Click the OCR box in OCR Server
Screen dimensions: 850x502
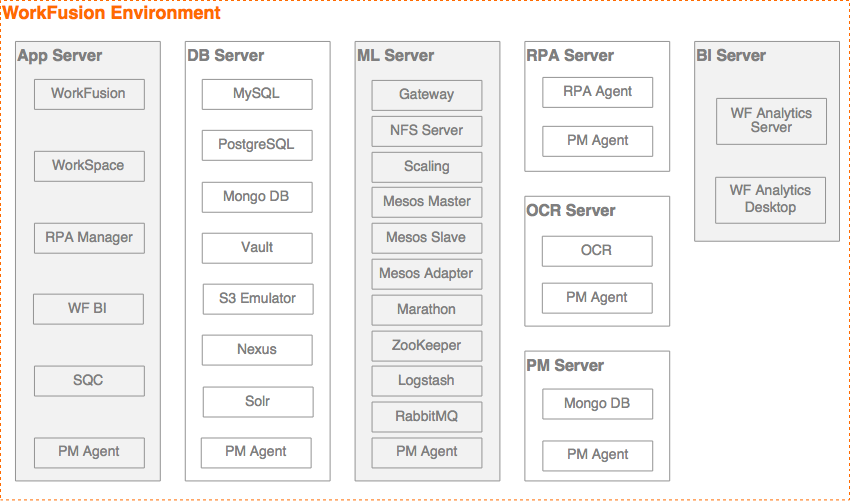coord(597,251)
